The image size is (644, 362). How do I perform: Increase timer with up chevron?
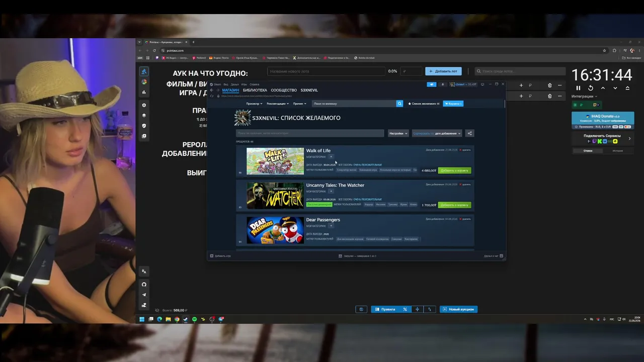(x=603, y=88)
